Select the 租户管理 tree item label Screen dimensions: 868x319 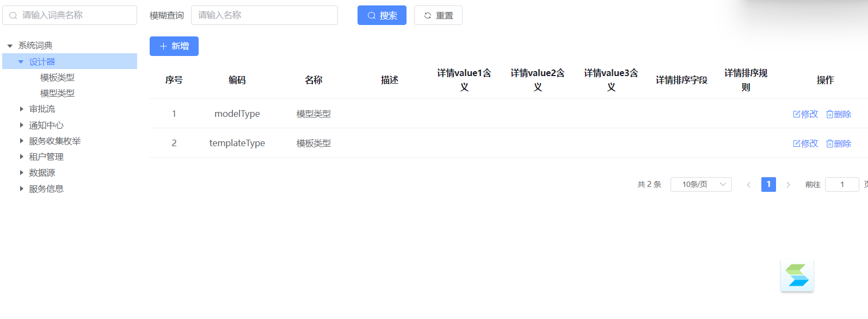click(x=46, y=157)
